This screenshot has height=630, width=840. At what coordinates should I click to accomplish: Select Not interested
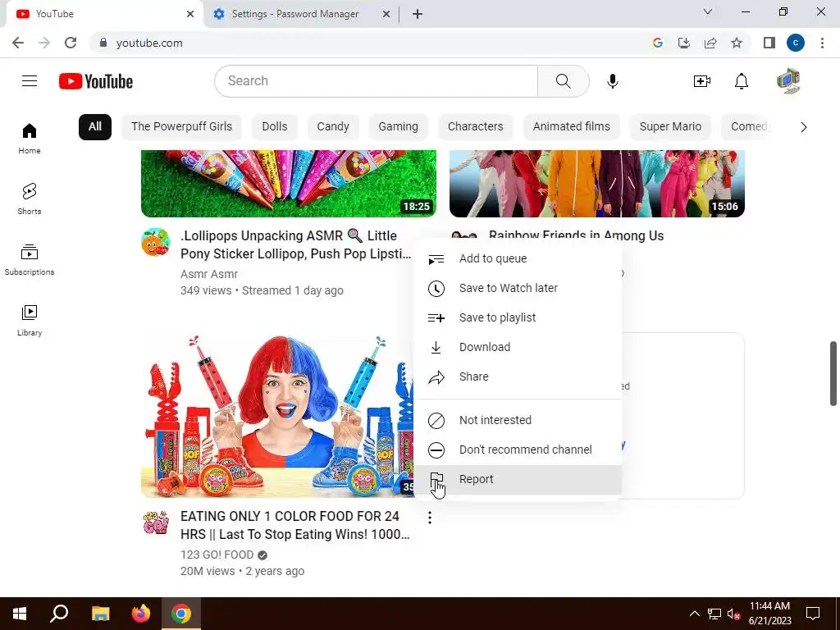coord(518,421)
